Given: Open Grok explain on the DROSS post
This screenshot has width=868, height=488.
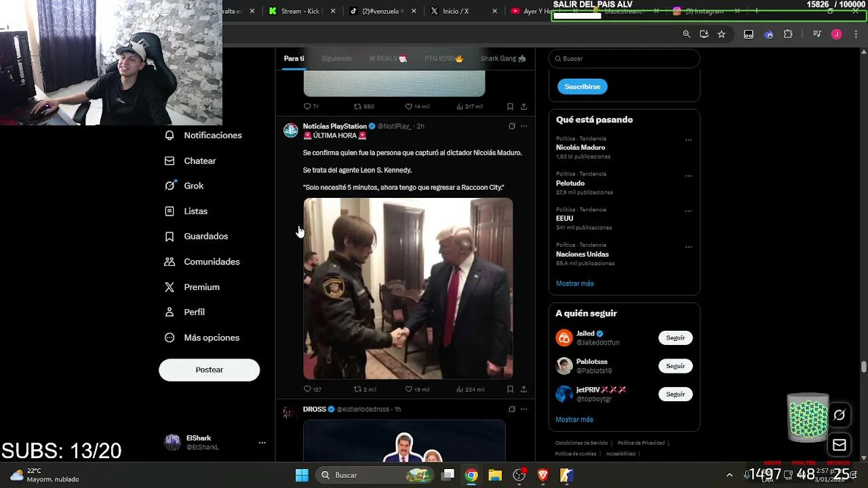Looking at the screenshot, I should (512, 409).
